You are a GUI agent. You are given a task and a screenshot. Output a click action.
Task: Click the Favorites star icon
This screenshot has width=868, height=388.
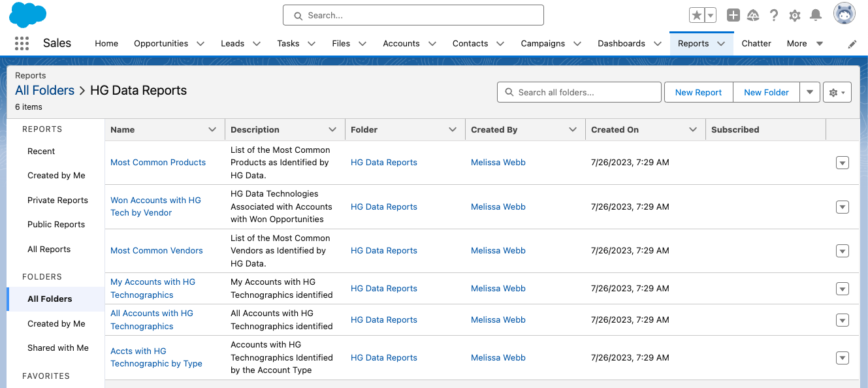pos(697,15)
